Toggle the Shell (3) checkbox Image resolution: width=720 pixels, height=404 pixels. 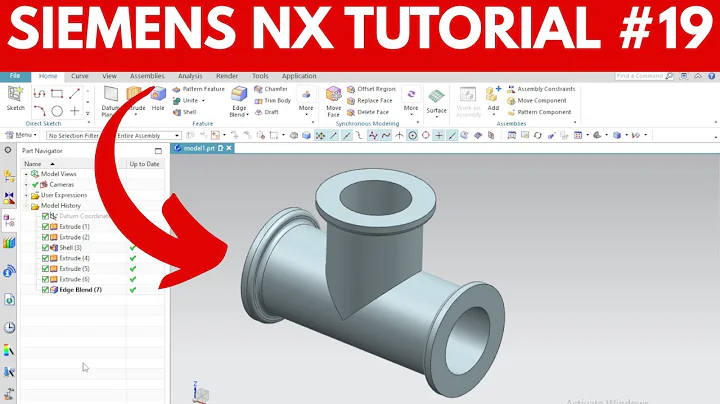click(x=45, y=247)
